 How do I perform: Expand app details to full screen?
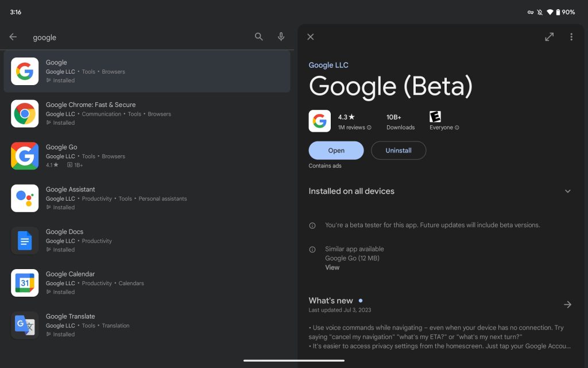(550, 37)
